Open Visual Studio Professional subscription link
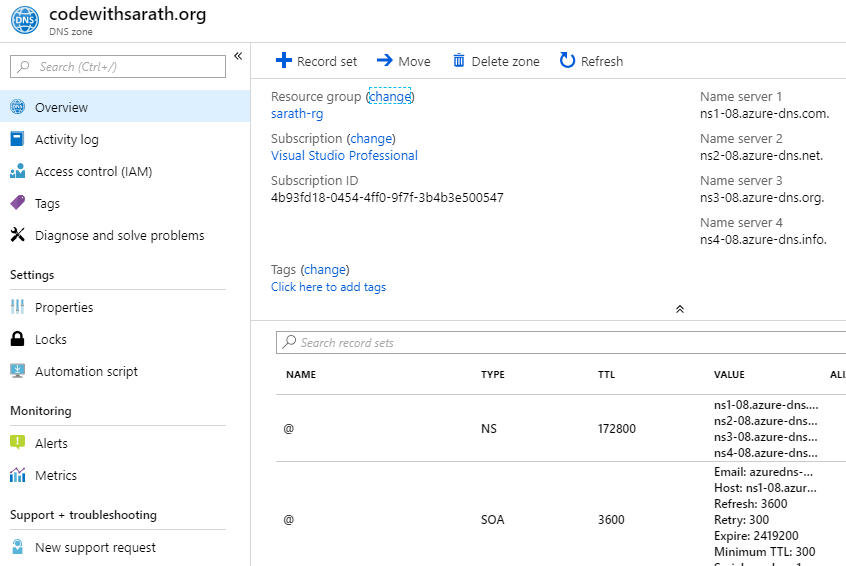The image size is (846, 566). pyautogui.click(x=344, y=155)
